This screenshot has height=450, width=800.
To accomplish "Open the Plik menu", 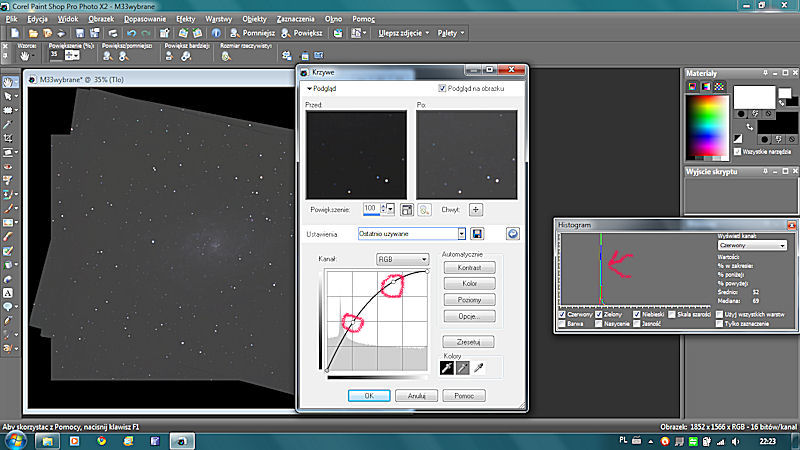I will click(11, 19).
